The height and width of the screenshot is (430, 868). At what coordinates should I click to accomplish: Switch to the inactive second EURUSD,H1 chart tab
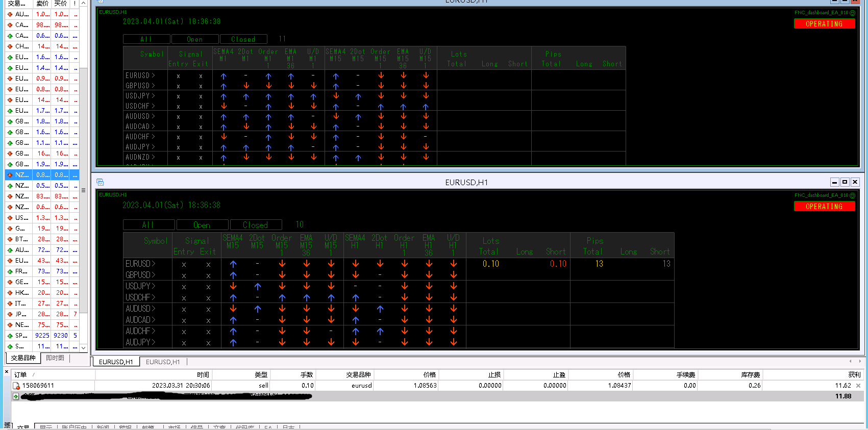coord(163,362)
